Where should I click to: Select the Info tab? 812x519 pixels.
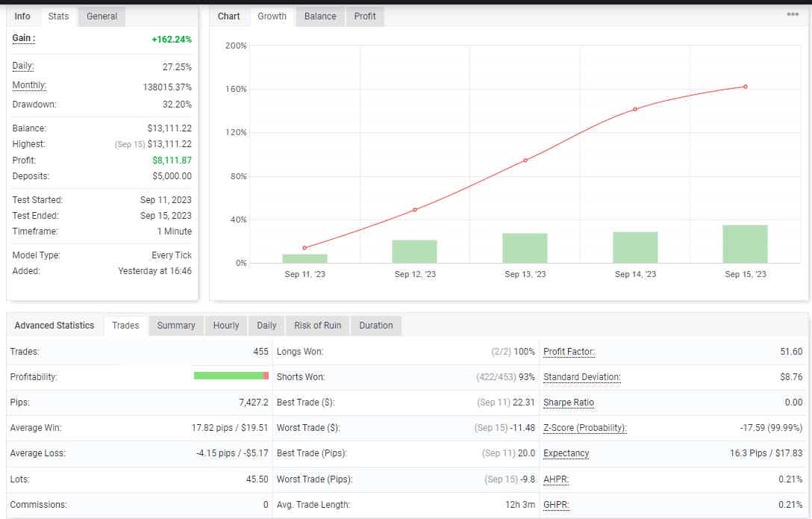click(22, 16)
